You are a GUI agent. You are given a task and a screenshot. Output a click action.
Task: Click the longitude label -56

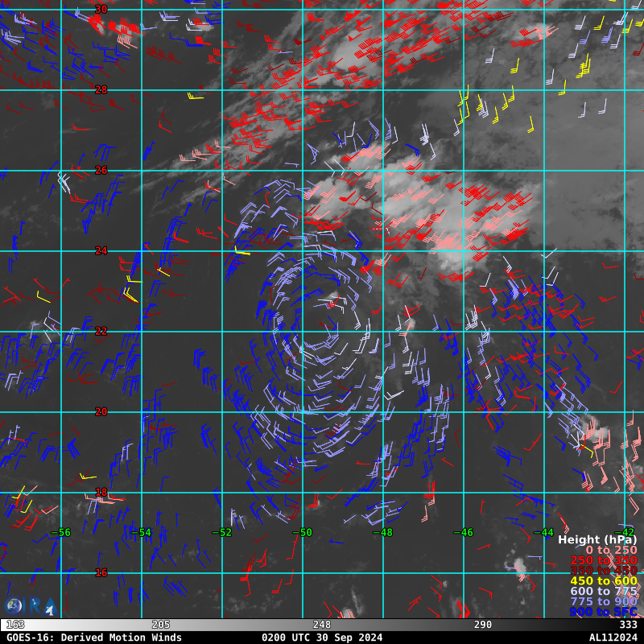[x=61, y=532]
